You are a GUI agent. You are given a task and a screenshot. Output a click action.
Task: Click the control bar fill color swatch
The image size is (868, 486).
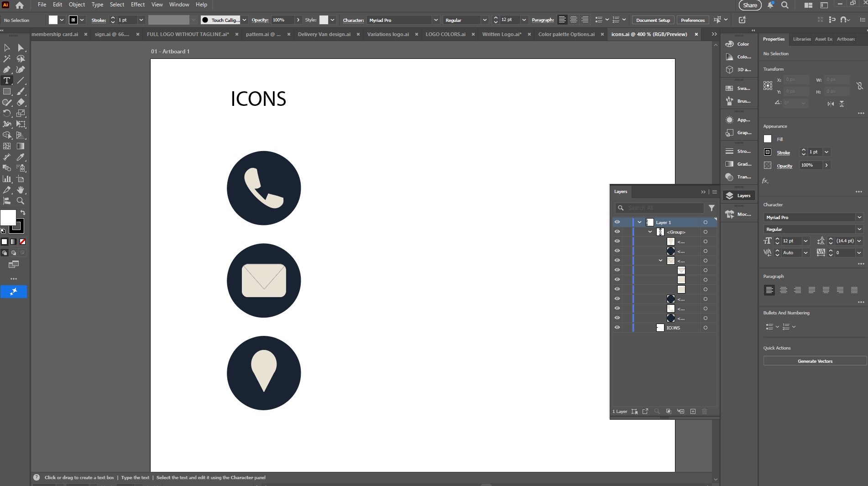(53, 20)
